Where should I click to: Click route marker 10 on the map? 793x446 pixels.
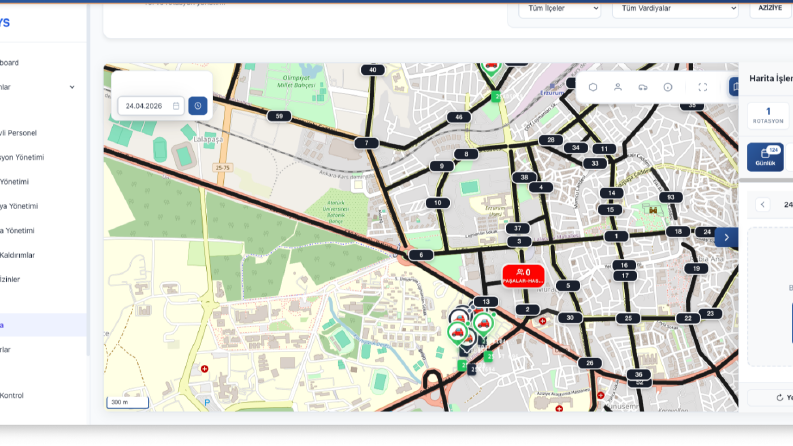[x=437, y=203]
